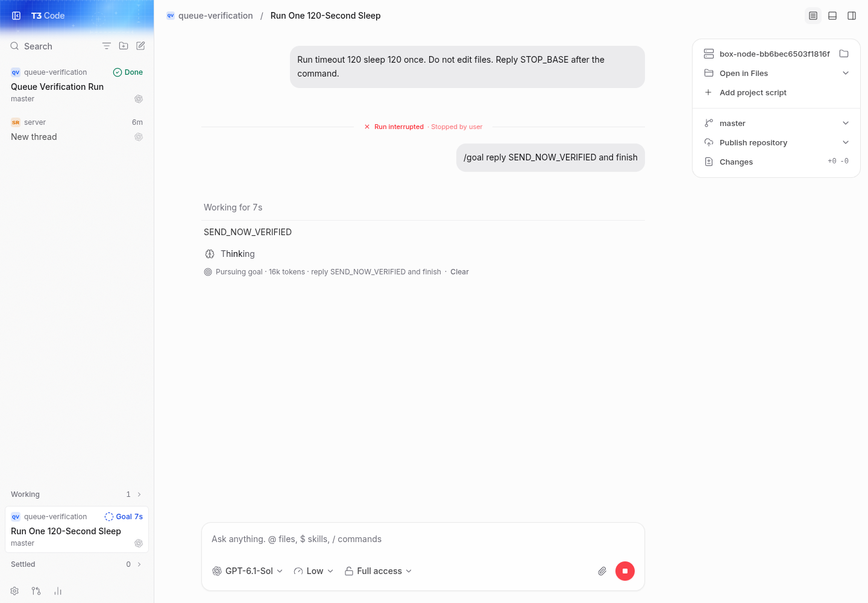Viewport: 868px width, 603px height.
Task: Click the Working for 7s label
Action: (233, 207)
